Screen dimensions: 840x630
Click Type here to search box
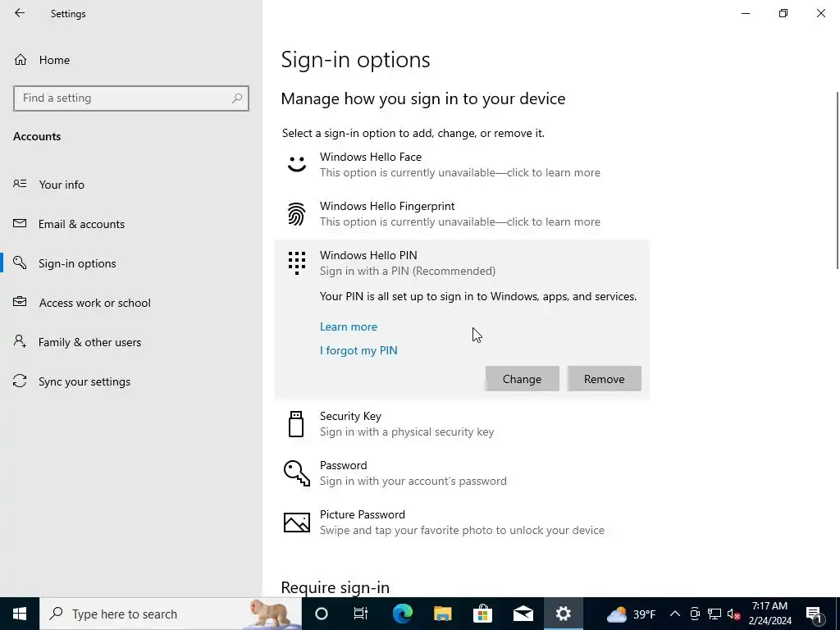pyautogui.click(x=171, y=614)
